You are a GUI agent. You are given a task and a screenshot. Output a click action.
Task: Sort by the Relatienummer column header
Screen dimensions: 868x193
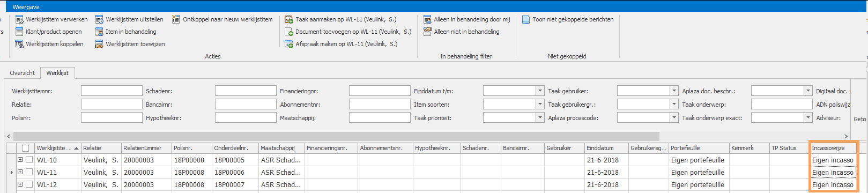(x=146, y=148)
